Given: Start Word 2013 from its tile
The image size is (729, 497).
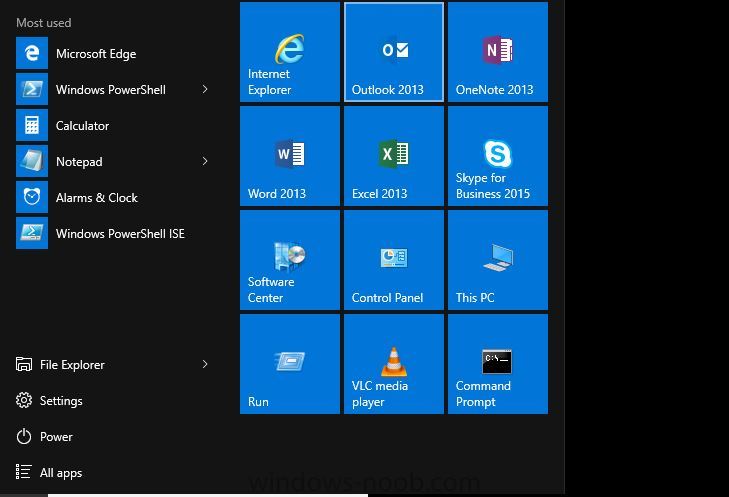Looking at the screenshot, I should pos(290,156).
